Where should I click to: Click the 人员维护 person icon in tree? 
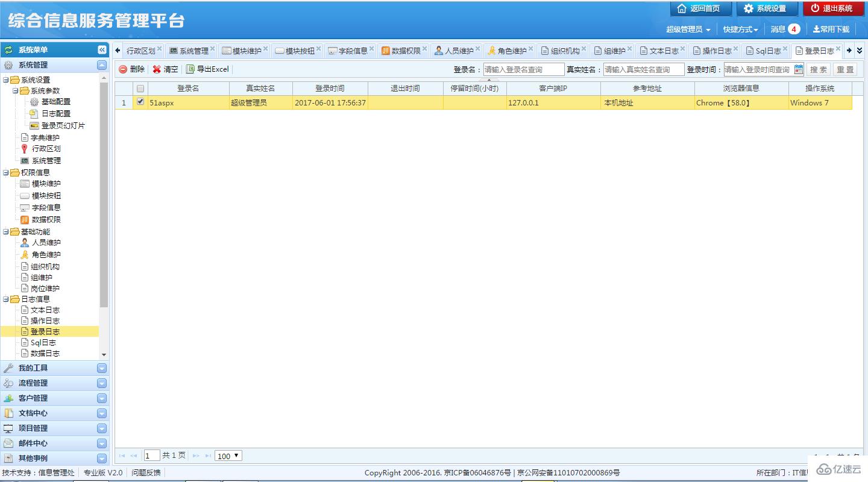tap(25, 243)
